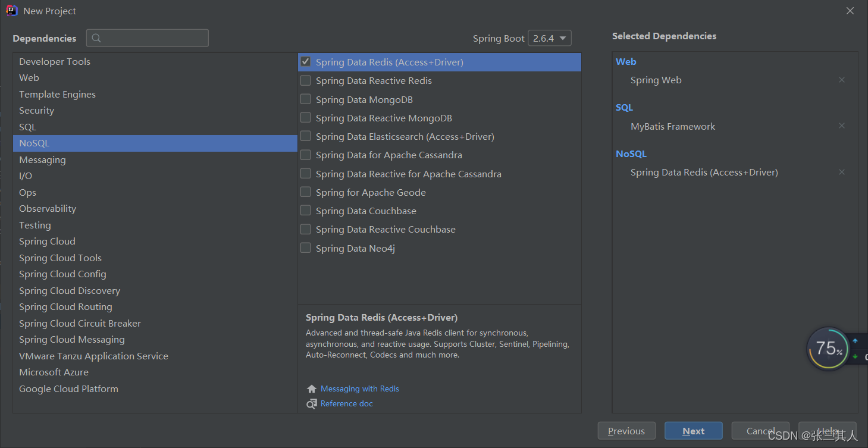The image size is (868, 448).
Task: Open Google Cloud Platform category
Action: pos(155,389)
